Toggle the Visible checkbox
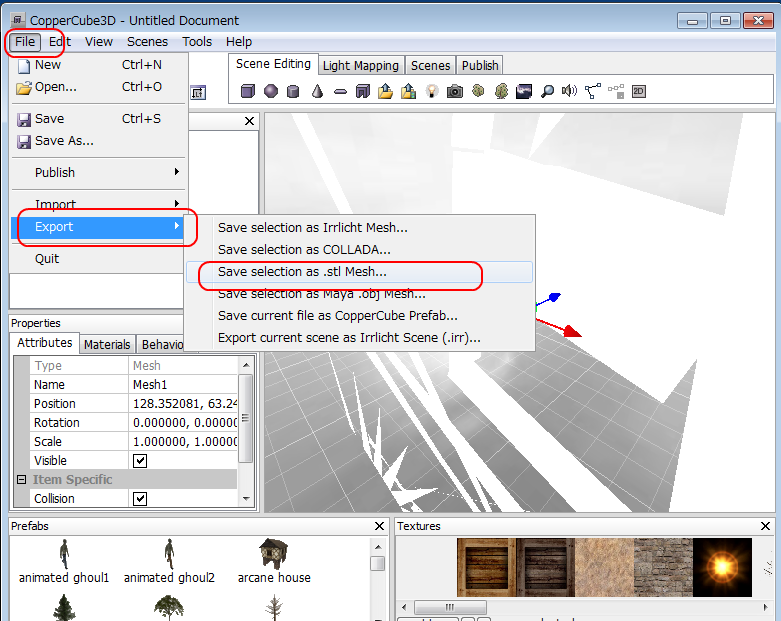This screenshot has width=781, height=621. click(x=140, y=461)
